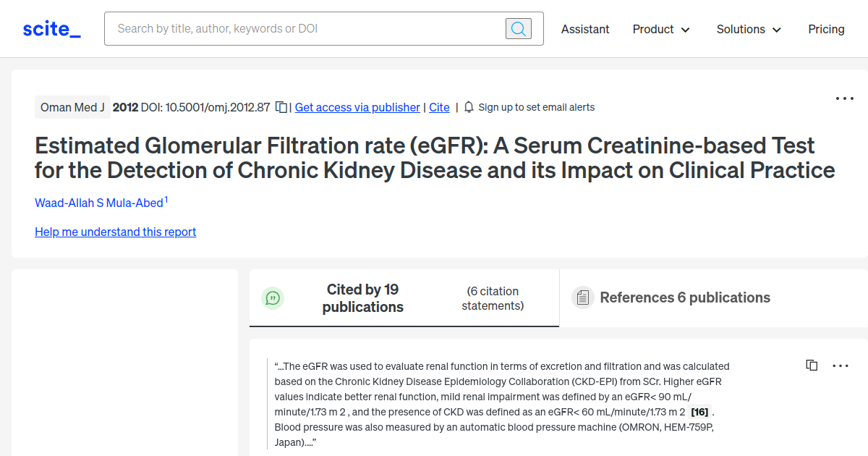Expand the Solutions dropdown

[748, 29]
